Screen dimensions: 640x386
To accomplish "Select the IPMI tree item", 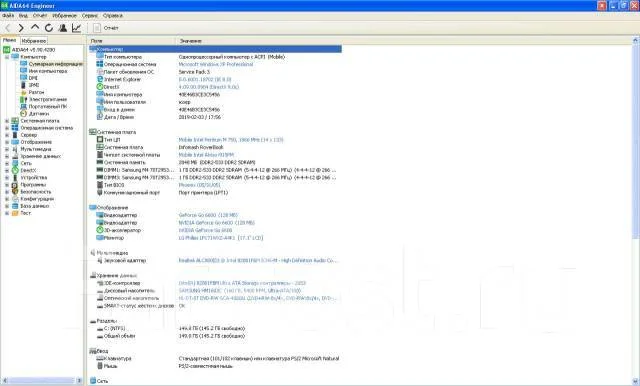I will point(34,85).
